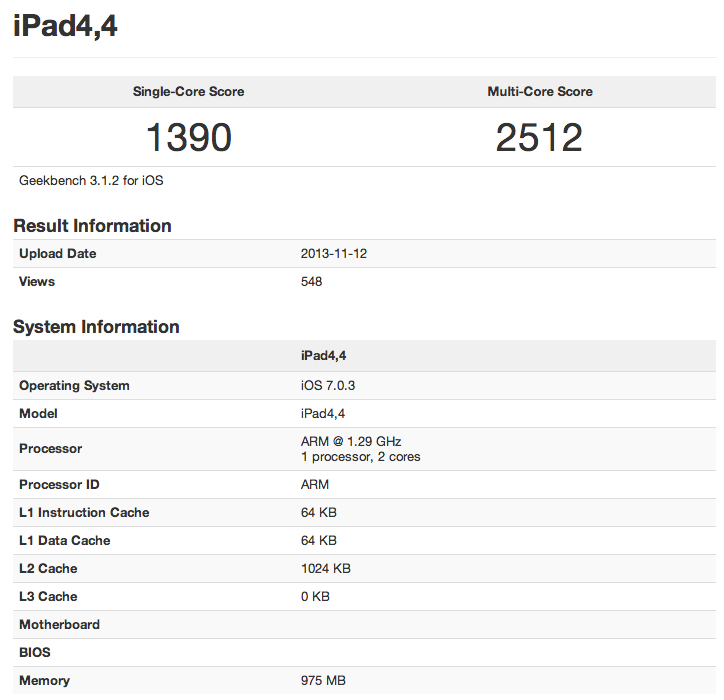Click the L1 Instruction Cache 64 KB value
Screen dimensions: 724x700
pos(319,513)
